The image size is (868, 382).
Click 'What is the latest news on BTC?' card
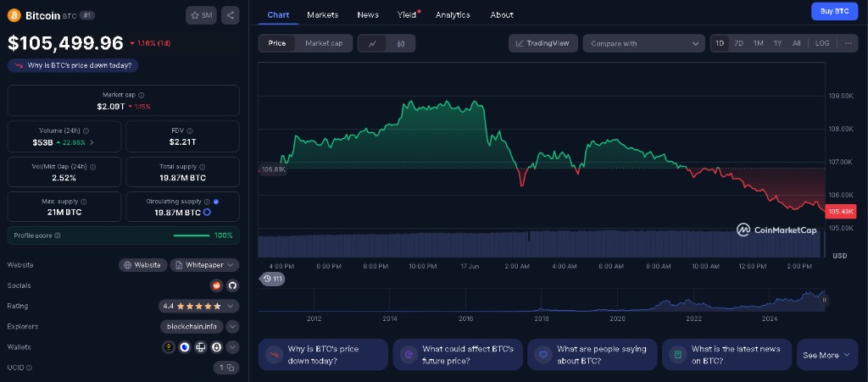click(x=726, y=355)
